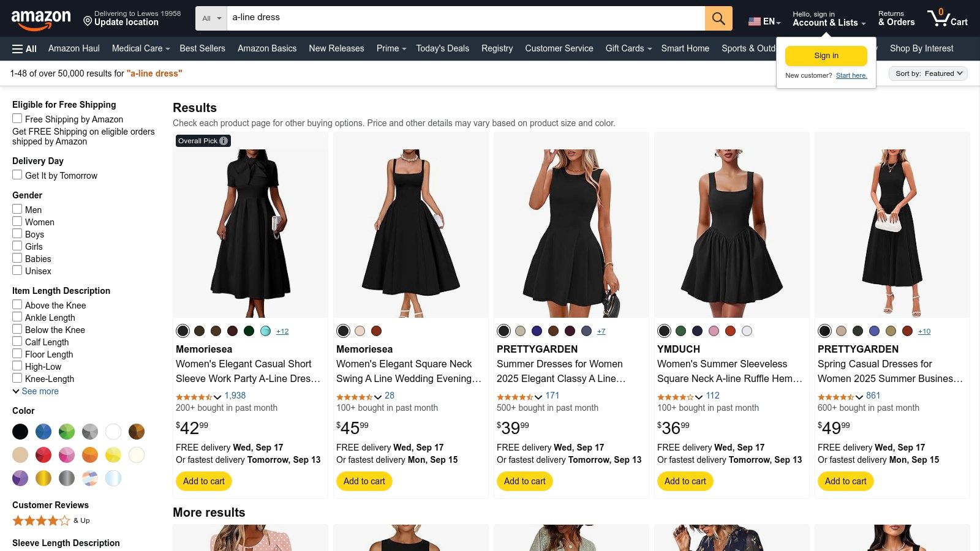
Task: Select red color filter in sidebar
Action: click(43, 455)
